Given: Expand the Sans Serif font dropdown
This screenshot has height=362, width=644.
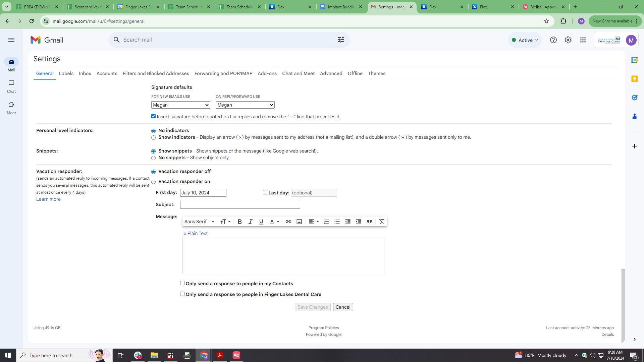Looking at the screenshot, I should (199, 222).
